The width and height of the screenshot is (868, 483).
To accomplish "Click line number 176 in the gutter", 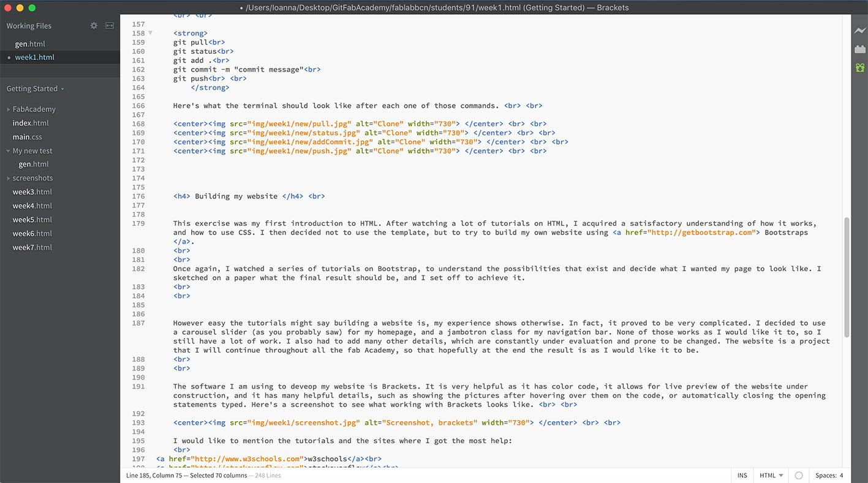I will [x=138, y=197].
